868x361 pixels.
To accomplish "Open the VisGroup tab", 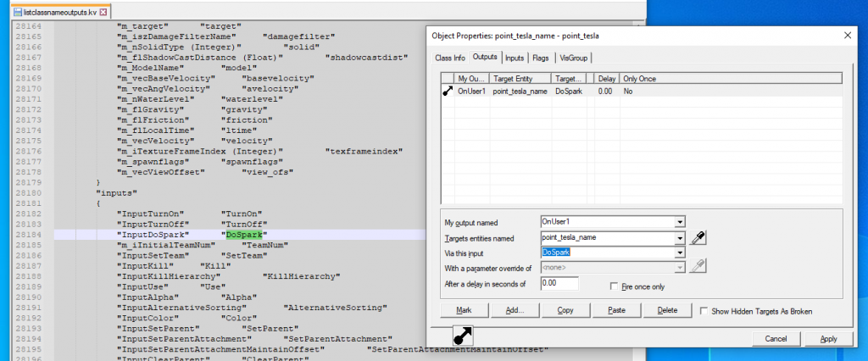I will click(x=574, y=58).
